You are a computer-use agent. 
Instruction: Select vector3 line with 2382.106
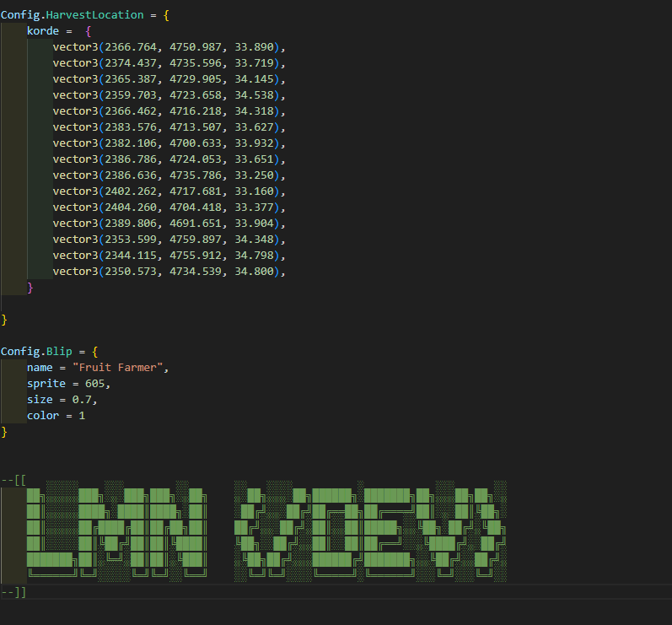click(169, 143)
